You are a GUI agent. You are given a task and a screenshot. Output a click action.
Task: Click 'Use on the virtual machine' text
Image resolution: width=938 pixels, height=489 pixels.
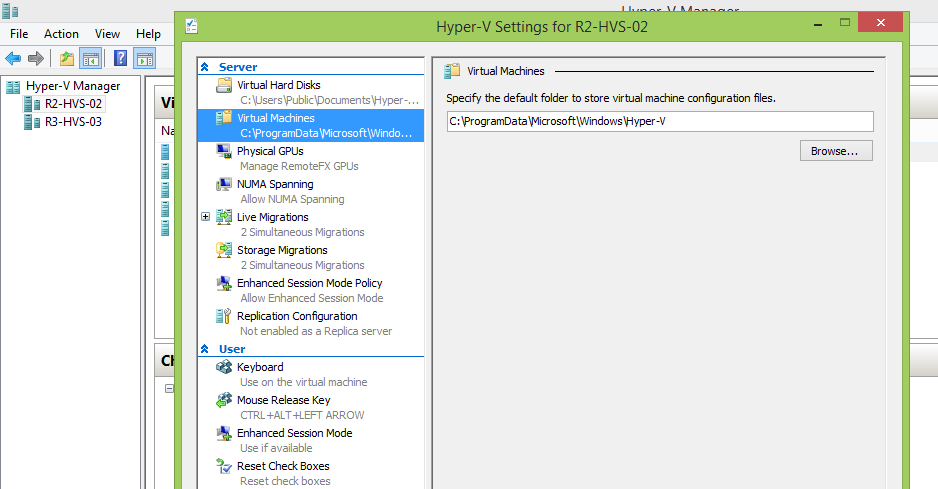click(303, 382)
